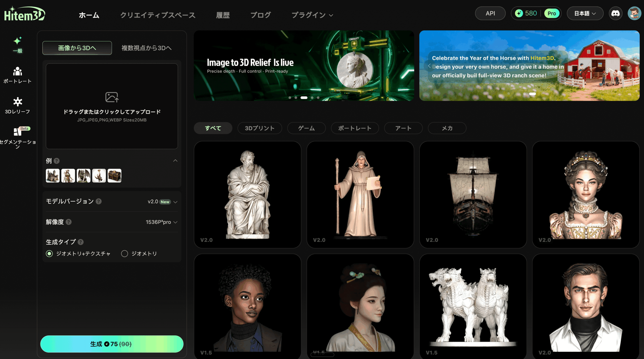
Task: Click the treasure chest example thumbnail
Action: click(114, 175)
